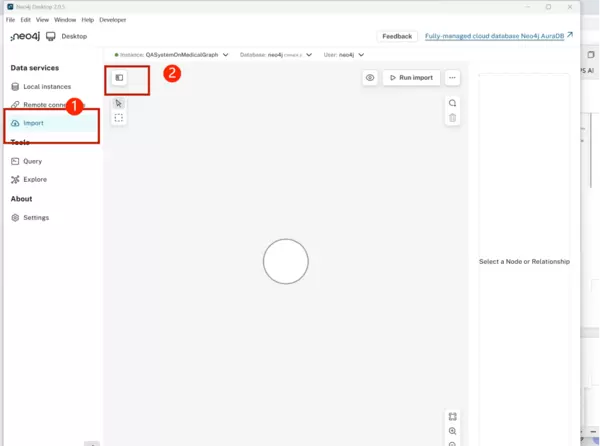Screen dimensions: 600x446
Task: Toggle the eye preview visibility button
Action: click(370, 77)
